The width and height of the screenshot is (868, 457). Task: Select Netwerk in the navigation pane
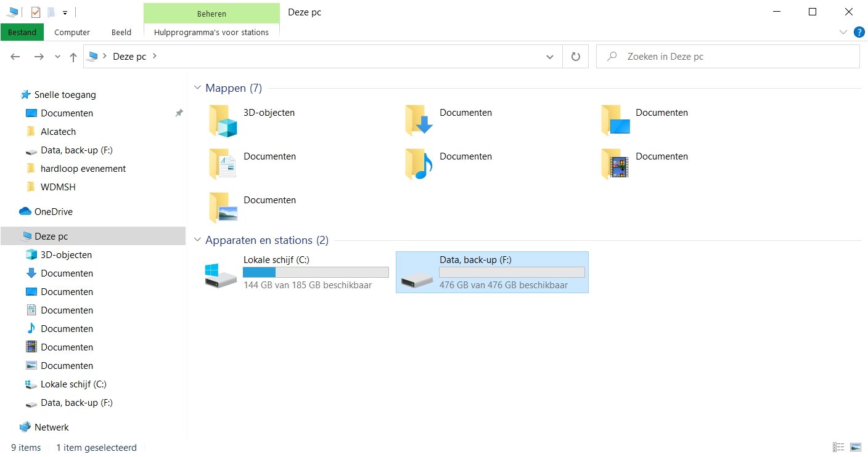[52, 427]
